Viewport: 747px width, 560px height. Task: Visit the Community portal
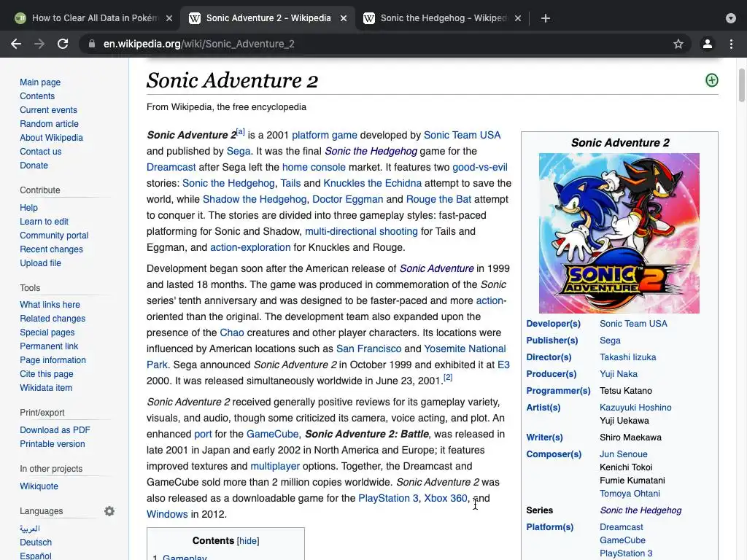coord(54,235)
